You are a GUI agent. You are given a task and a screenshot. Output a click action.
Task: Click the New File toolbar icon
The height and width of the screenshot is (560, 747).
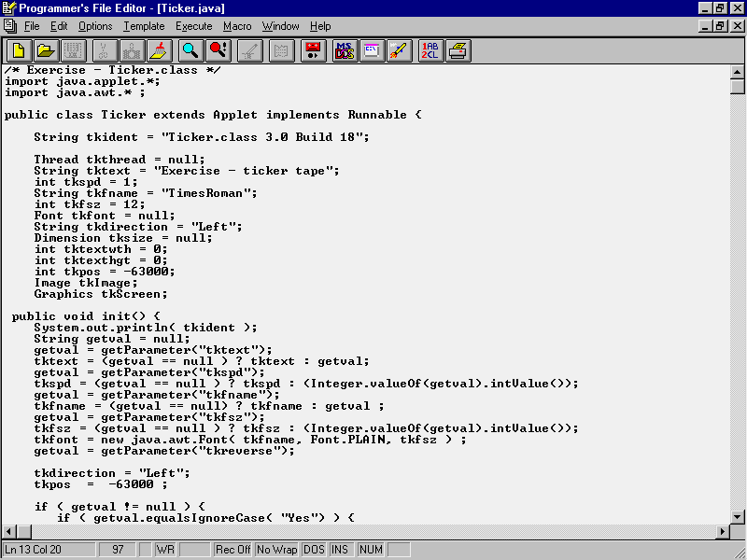coord(19,50)
